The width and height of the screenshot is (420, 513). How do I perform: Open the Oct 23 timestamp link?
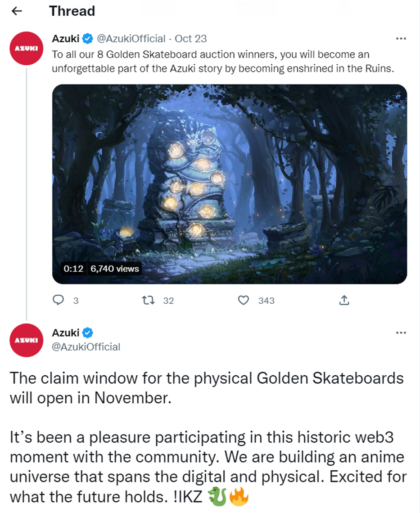[190, 39]
